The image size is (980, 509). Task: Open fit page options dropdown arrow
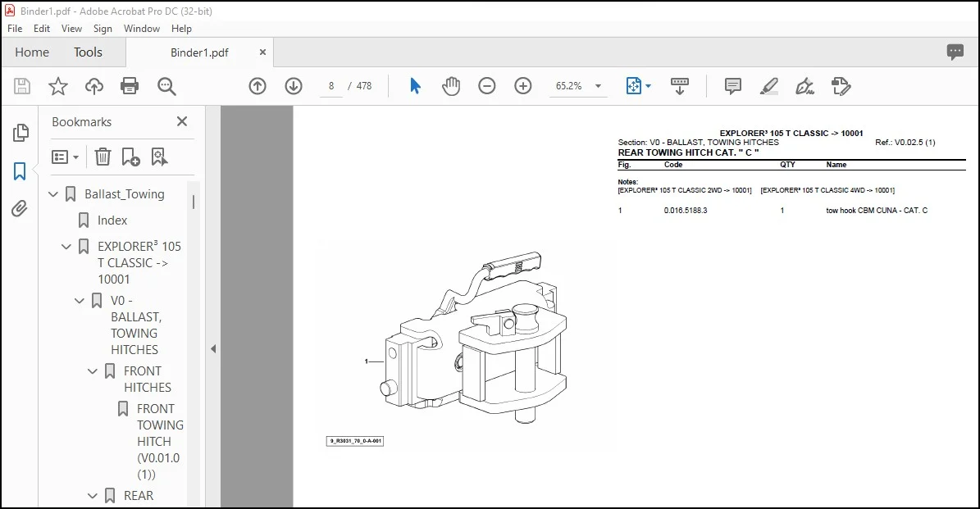(x=648, y=86)
